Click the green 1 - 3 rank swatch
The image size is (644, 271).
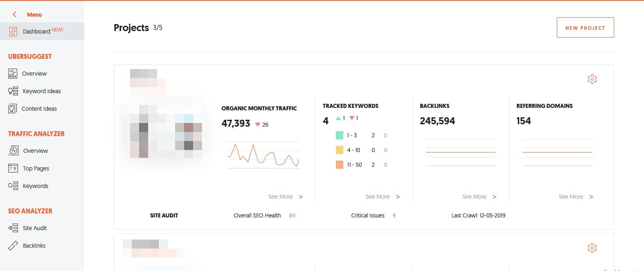(x=340, y=135)
